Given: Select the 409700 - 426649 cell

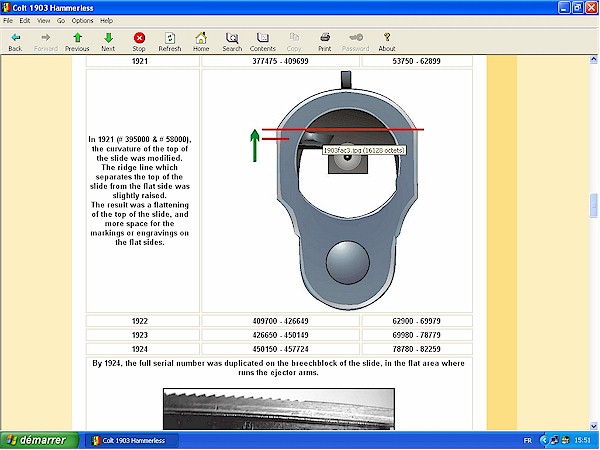Looking at the screenshot, I should coord(280,321).
